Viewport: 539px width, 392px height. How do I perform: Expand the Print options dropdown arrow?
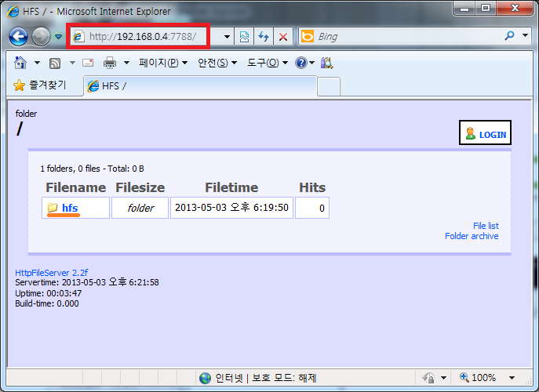(x=126, y=63)
